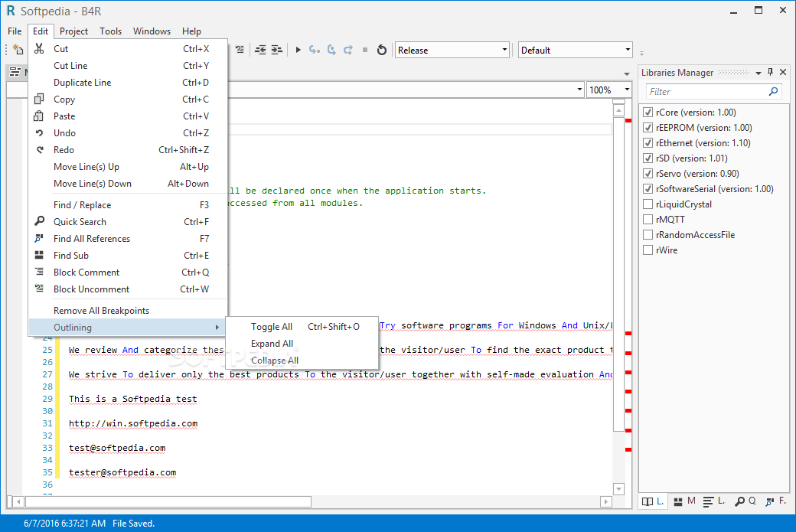
Task: Expand the Outlining submenu entry
Action: 128,328
